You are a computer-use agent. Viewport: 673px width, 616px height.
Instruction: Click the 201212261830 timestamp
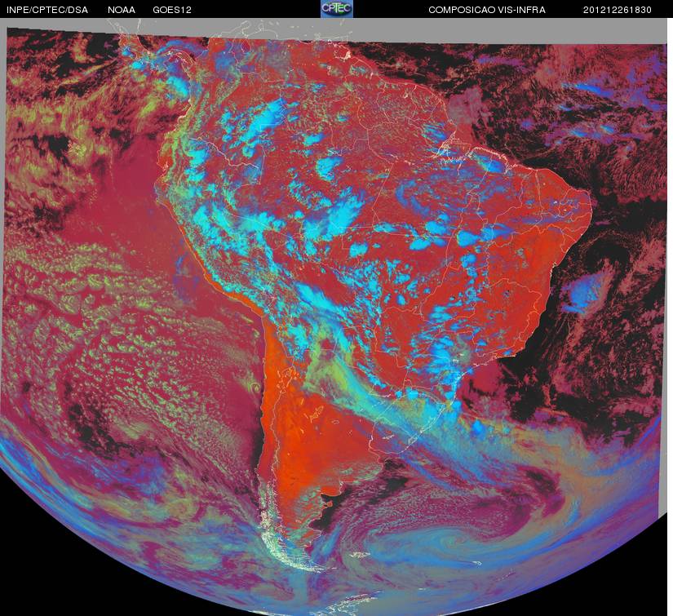(618, 10)
